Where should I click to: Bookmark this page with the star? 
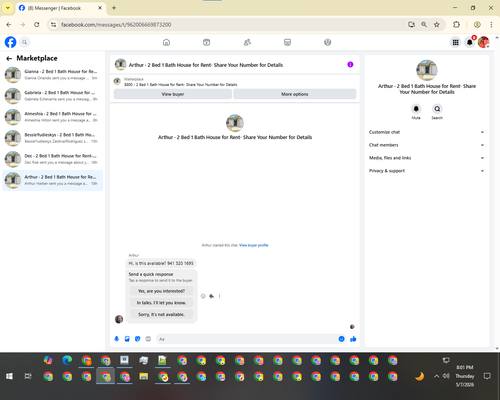pyautogui.click(x=437, y=25)
